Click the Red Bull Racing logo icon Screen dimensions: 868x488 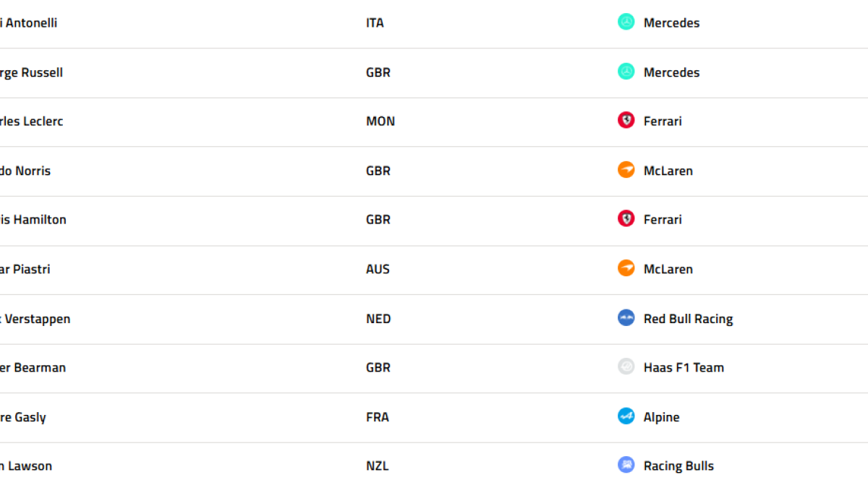click(626, 318)
